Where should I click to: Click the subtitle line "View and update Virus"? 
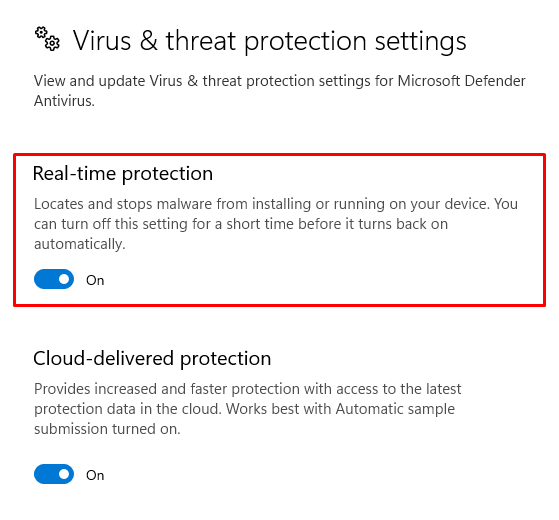click(x=280, y=81)
